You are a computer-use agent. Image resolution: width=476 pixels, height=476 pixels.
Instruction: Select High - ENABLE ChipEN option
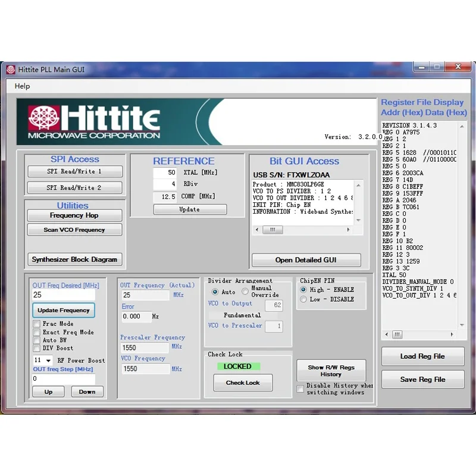(303, 290)
